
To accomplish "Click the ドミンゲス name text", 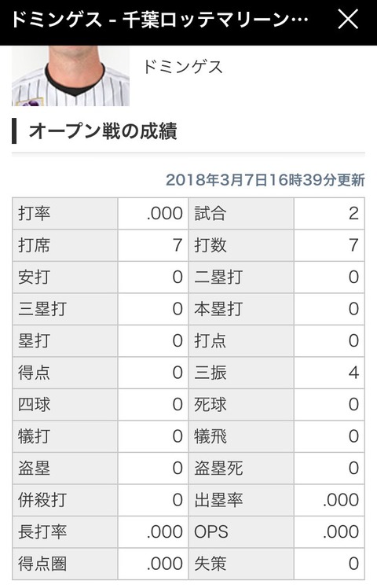I will [x=183, y=67].
